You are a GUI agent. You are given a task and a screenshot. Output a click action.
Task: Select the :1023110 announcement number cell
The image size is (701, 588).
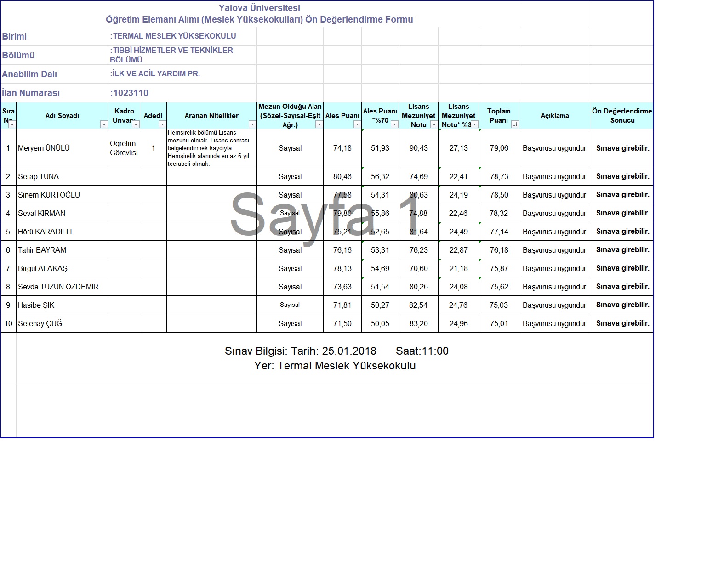coord(182,93)
